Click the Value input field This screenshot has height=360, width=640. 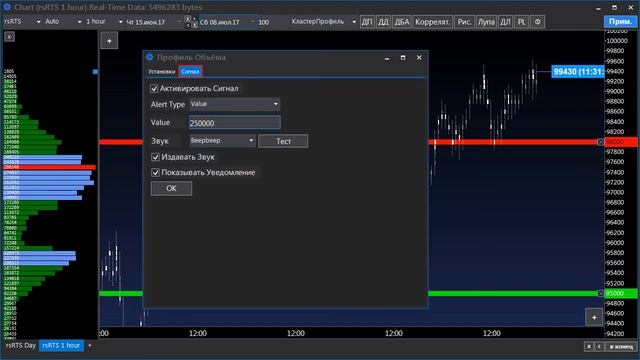235,122
